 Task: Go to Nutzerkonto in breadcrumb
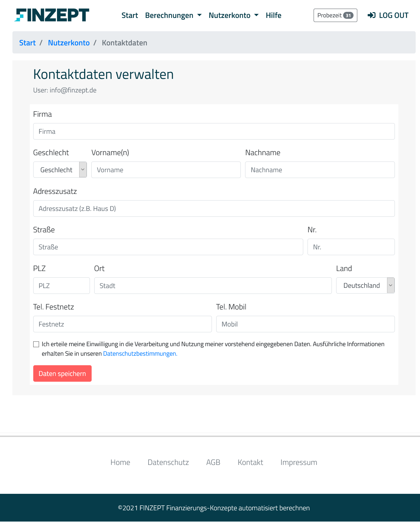point(69,43)
